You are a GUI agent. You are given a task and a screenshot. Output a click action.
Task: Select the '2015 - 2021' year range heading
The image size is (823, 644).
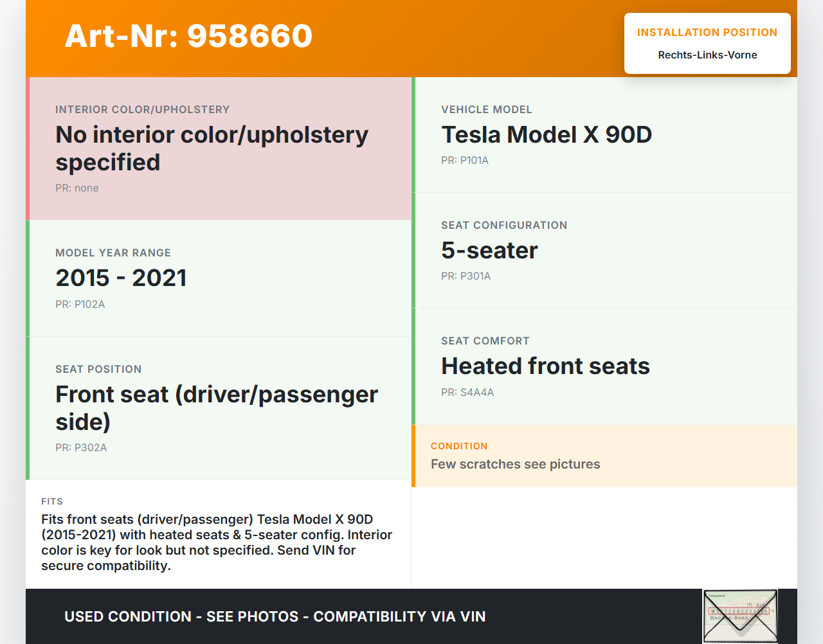click(x=121, y=278)
